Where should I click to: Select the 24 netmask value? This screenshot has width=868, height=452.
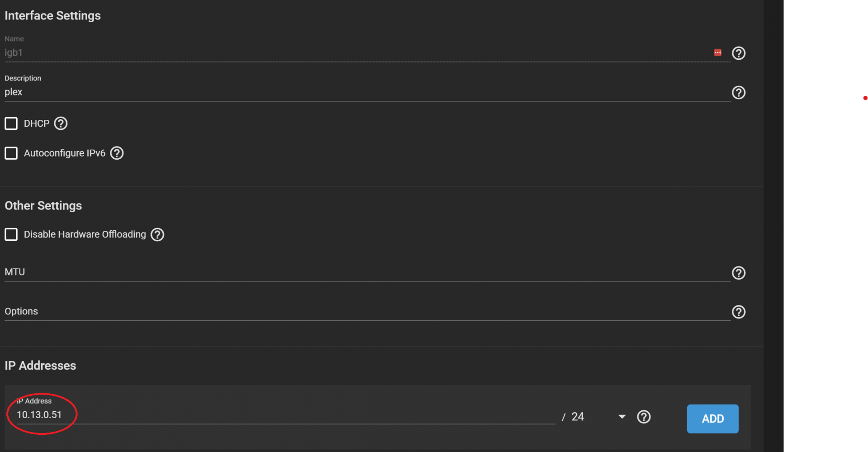pyautogui.click(x=577, y=417)
